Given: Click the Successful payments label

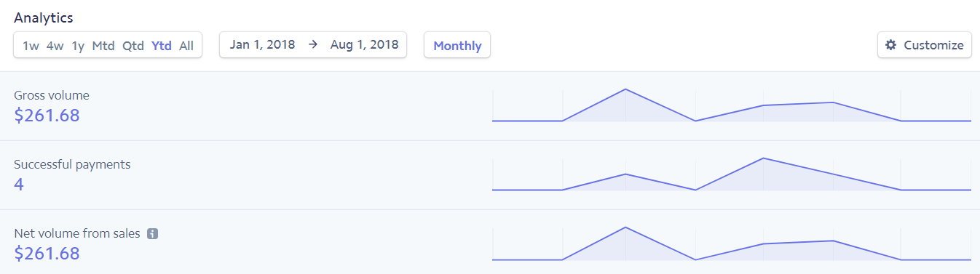Looking at the screenshot, I should tap(72, 164).
